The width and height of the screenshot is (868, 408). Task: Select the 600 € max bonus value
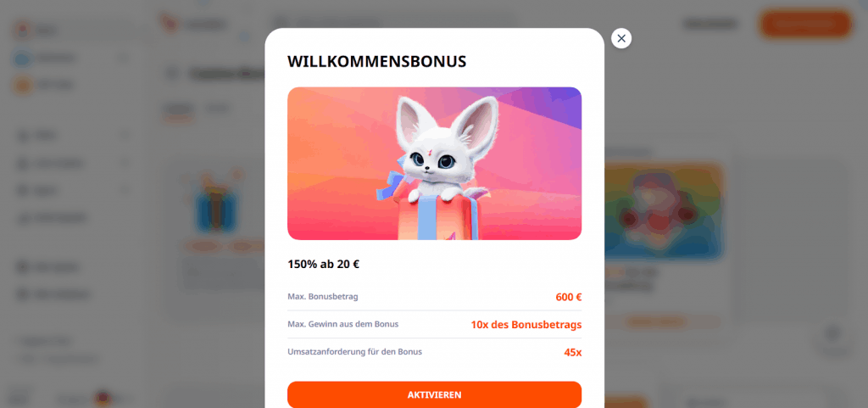click(569, 297)
